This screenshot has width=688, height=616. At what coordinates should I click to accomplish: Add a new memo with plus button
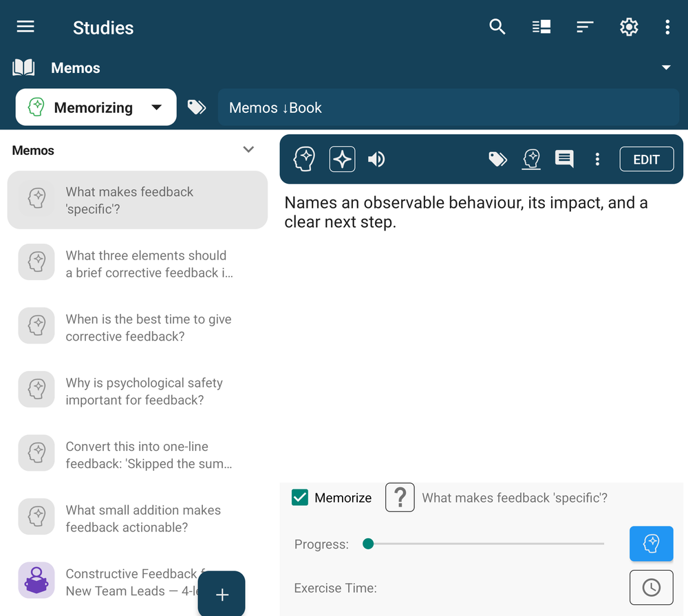pos(222,594)
